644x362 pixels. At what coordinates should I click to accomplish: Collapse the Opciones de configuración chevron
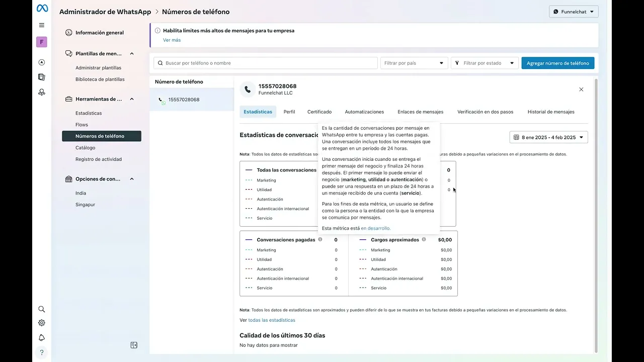(132, 179)
